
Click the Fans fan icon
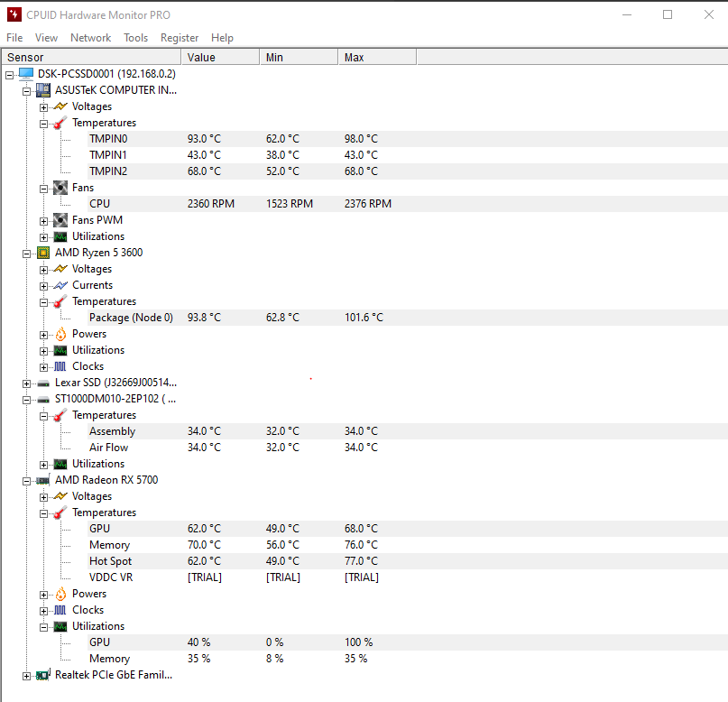pyautogui.click(x=60, y=188)
